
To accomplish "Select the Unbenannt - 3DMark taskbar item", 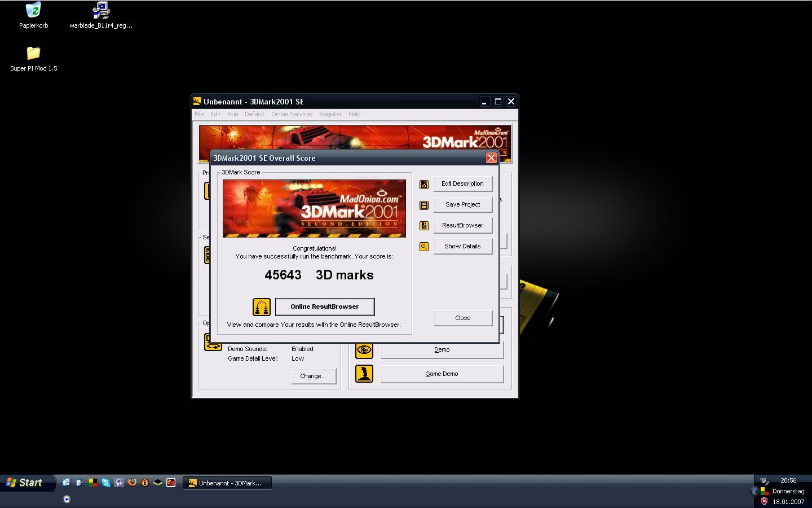I will point(227,483).
